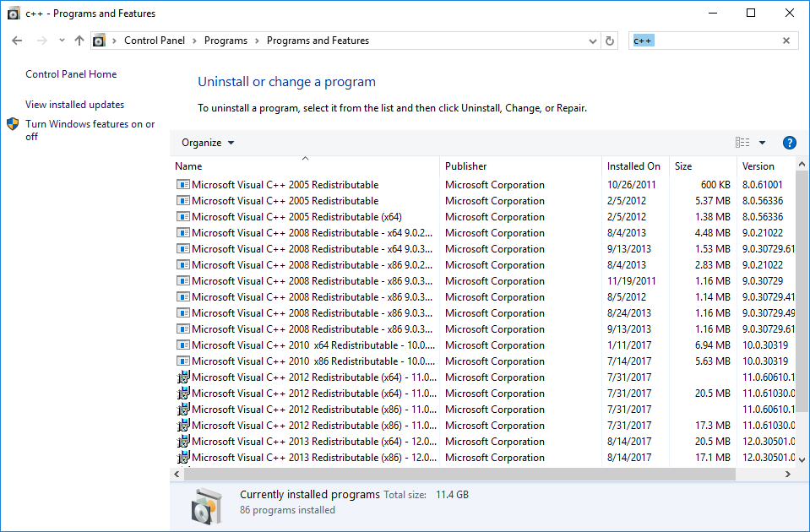Viewport: 810px width, 532px height.
Task: Click the horizontal scrollbar right arrow
Action: [x=787, y=475]
